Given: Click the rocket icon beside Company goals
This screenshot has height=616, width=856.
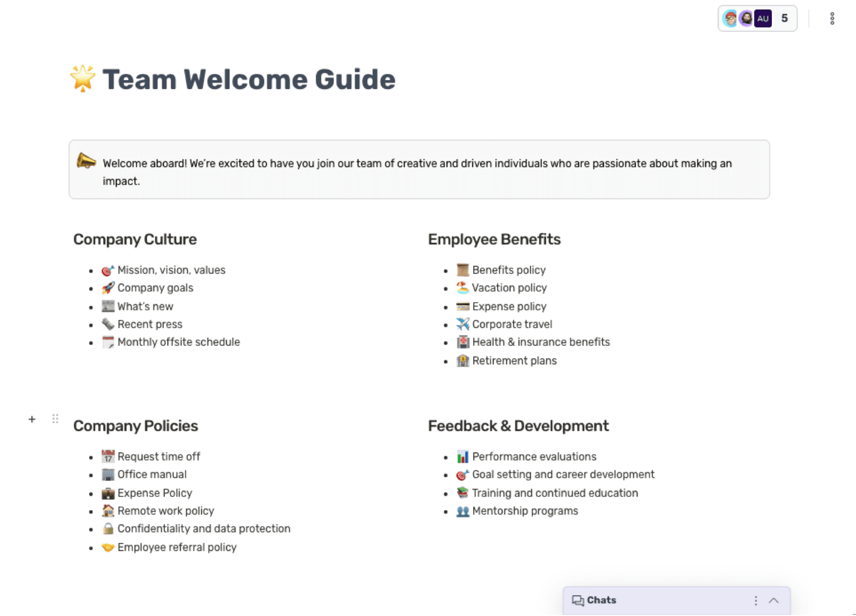Looking at the screenshot, I should (x=107, y=288).
